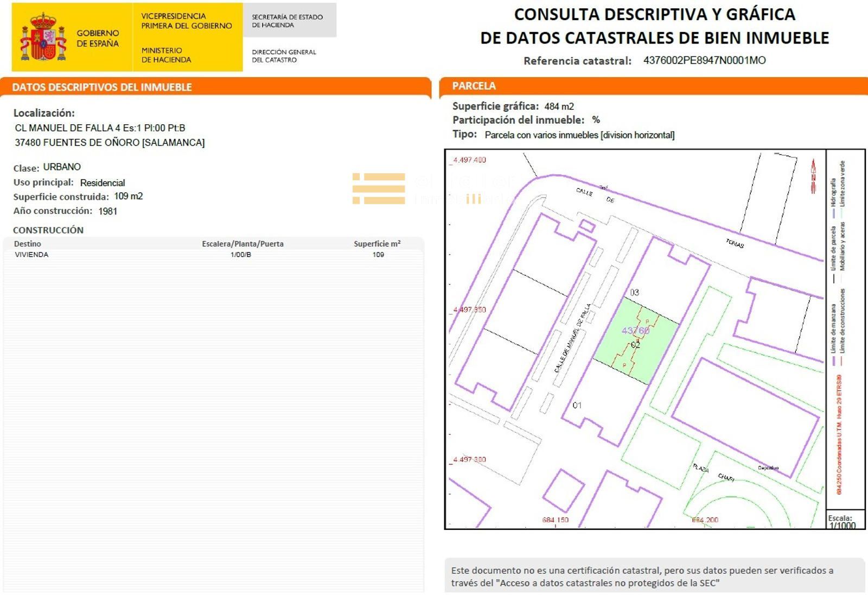Image resolution: width=868 pixels, height=607 pixels.
Task: Click parcel label 01 on the map
Action: (x=577, y=405)
